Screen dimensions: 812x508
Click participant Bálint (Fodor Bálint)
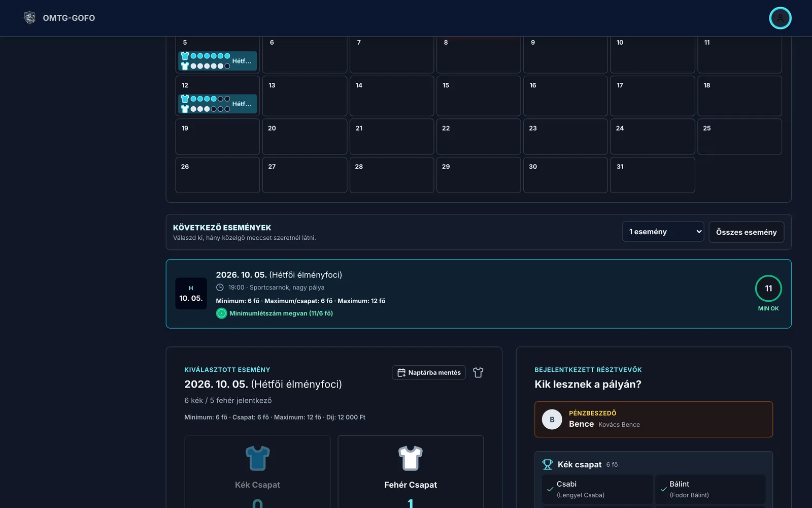pyautogui.click(x=710, y=489)
